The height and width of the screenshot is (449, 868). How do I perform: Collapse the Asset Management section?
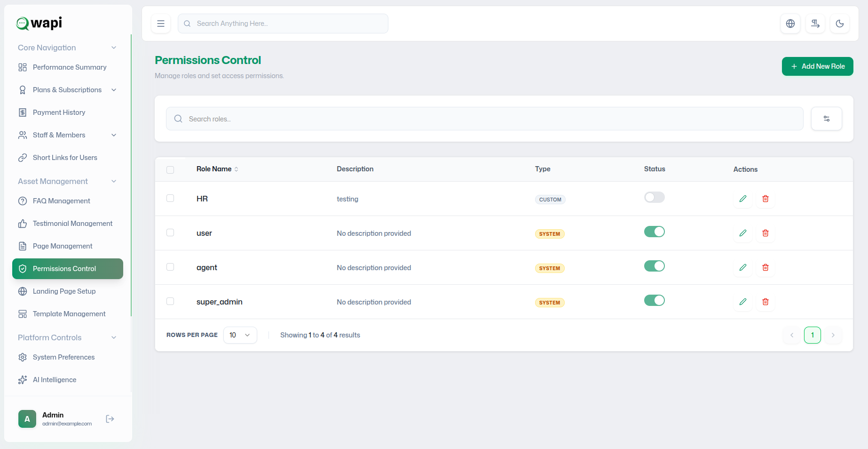coord(114,181)
